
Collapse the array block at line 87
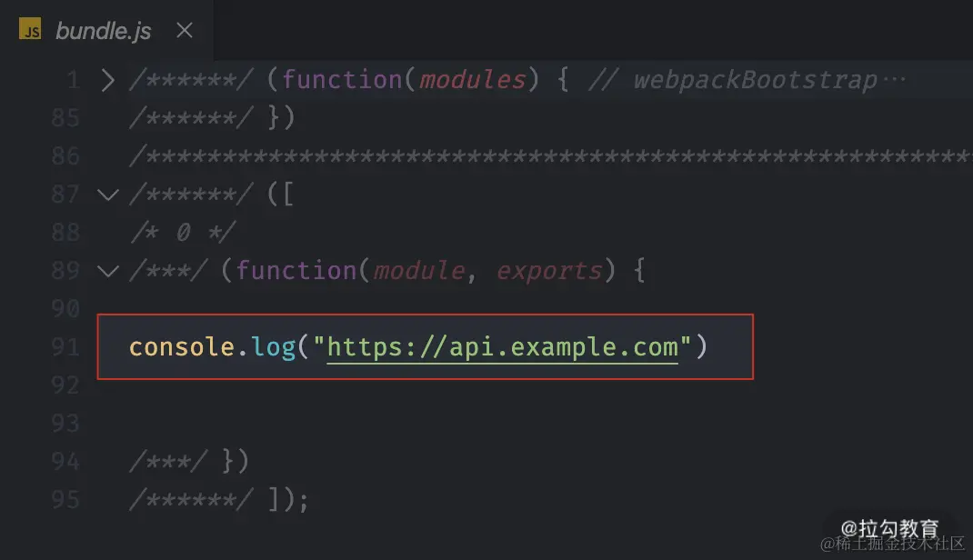[108, 195]
